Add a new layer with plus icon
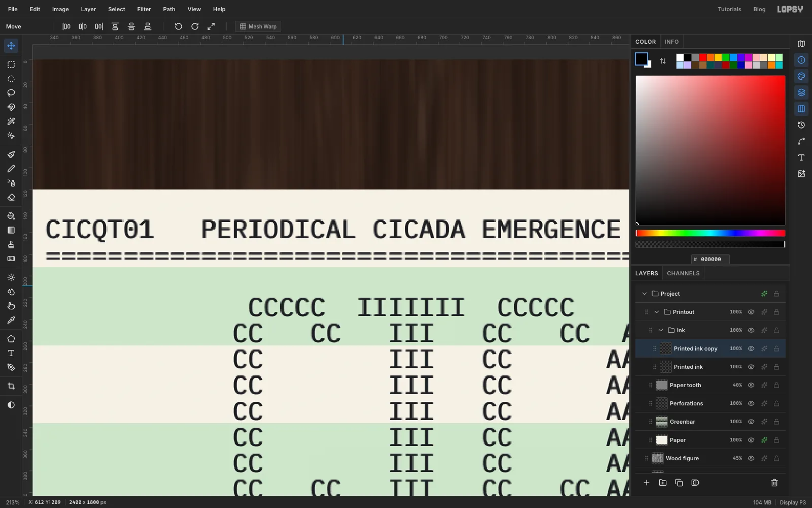Viewport: 812px width, 508px height. click(x=647, y=483)
